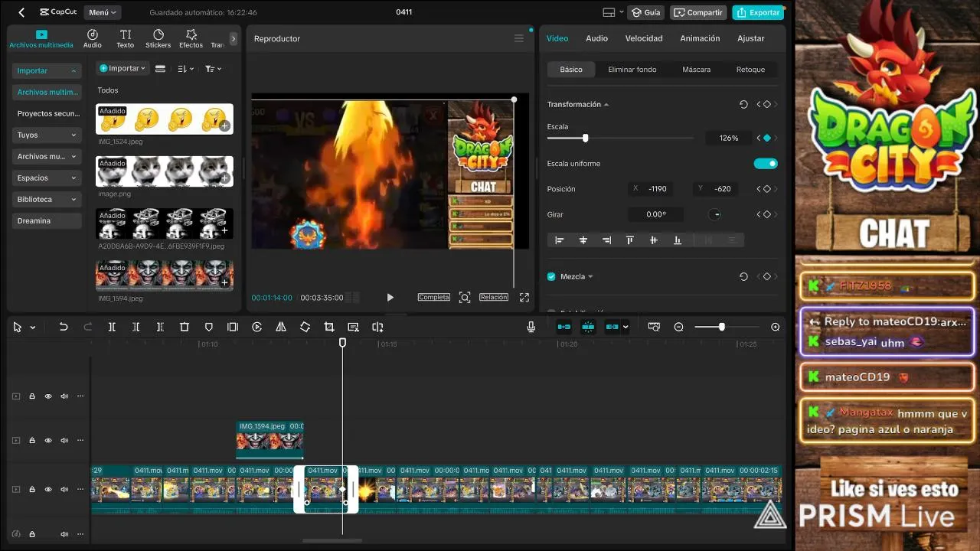Click the Escala slider handle
Screen dimensions: 980x551
pyautogui.click(x=586, y=138)
